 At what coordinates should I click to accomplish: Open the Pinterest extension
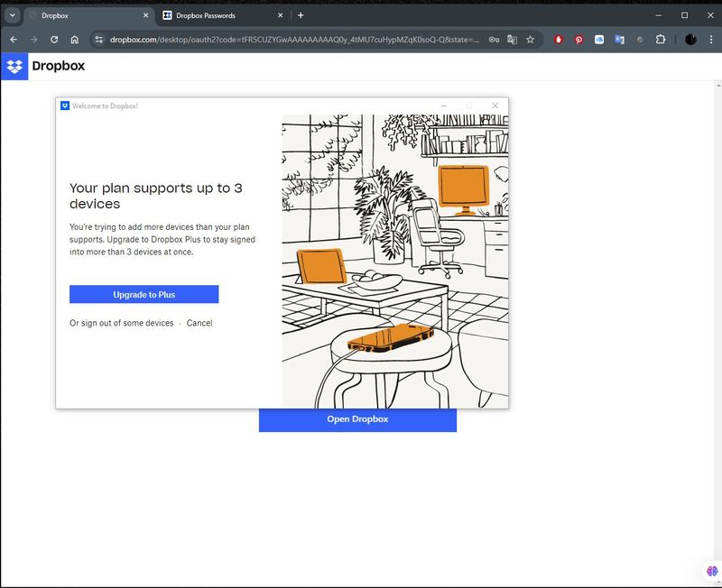pyautogui.click(x=579, y=40)
